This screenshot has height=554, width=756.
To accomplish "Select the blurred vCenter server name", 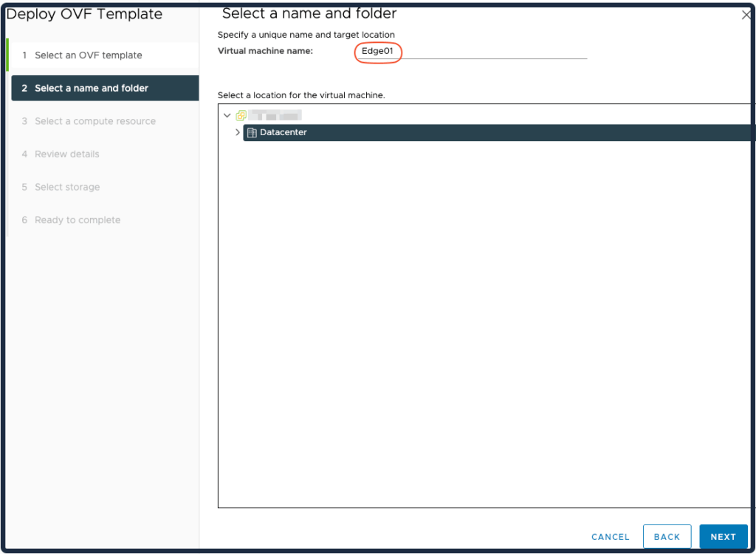I will point(275,115).
